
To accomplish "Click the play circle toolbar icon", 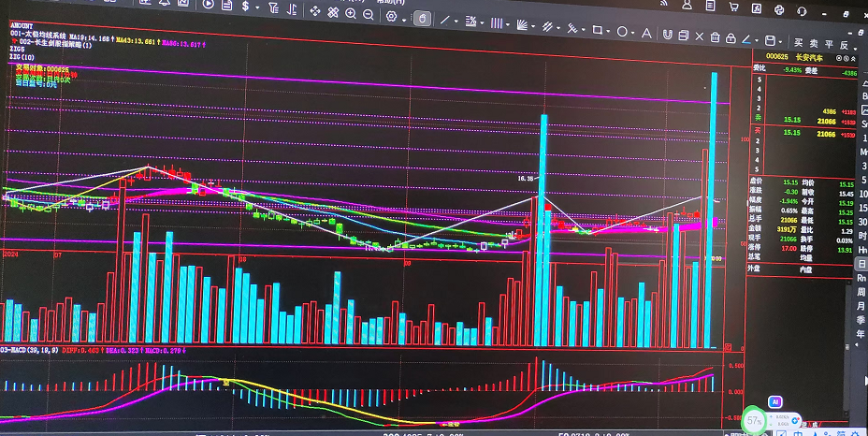I will tap(209, 5).
